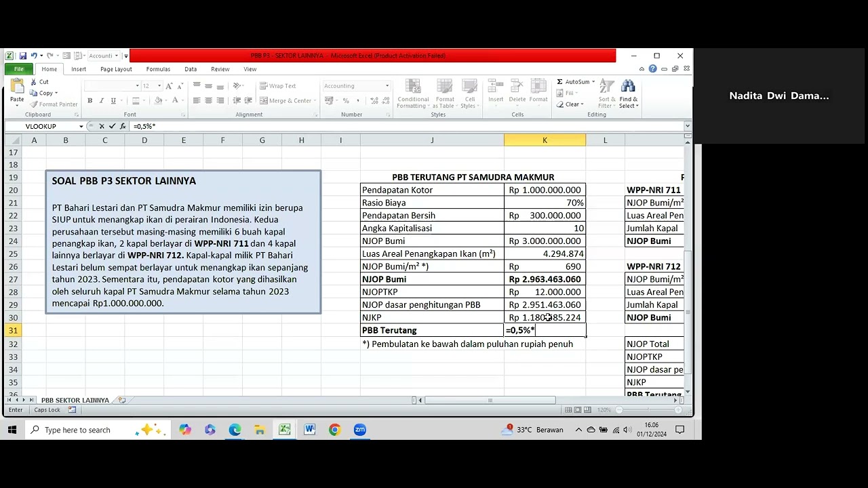The height and width of the screenshot is (488, 868).
Task: Click the Font Color letter A
Action: click(x=174, y=100)
